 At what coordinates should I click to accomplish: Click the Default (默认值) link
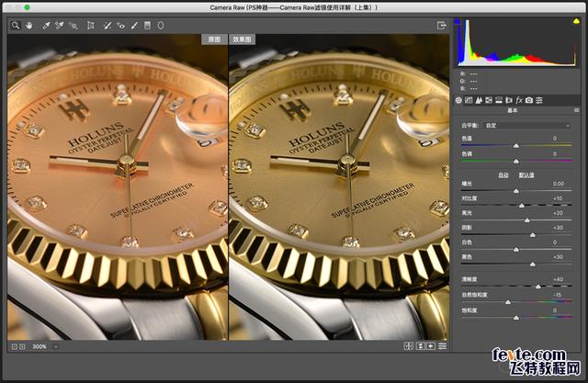pos(526,175)
